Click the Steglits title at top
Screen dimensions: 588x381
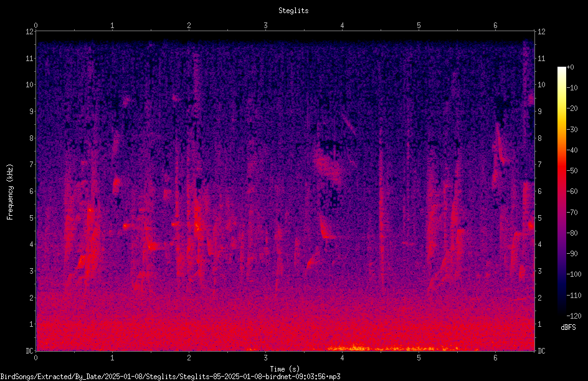pyautogui.click(x=293, y=11)
